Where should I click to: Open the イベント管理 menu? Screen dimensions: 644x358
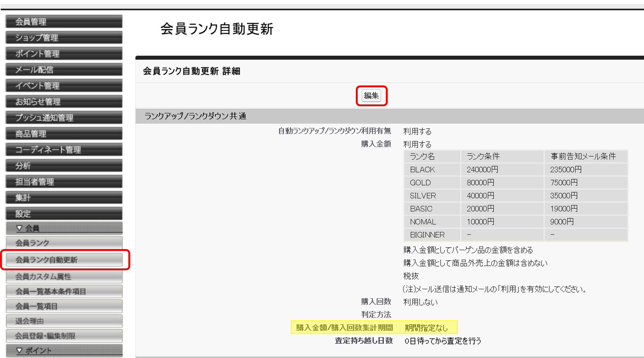click(64, 85)
